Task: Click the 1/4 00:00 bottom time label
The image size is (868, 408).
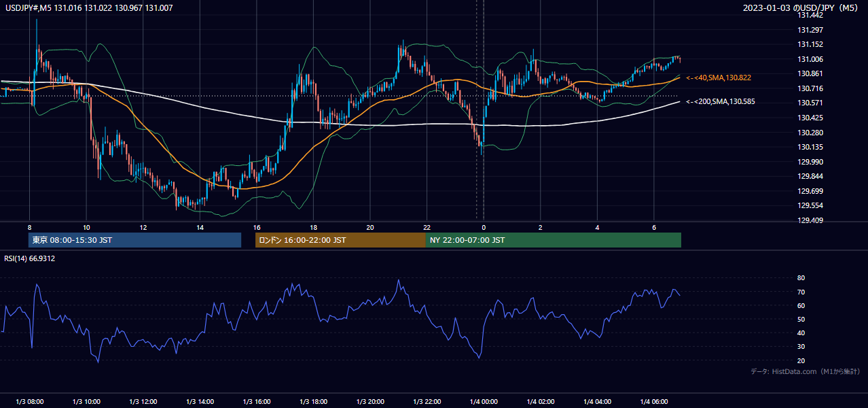Action: [x=484, y=402]
